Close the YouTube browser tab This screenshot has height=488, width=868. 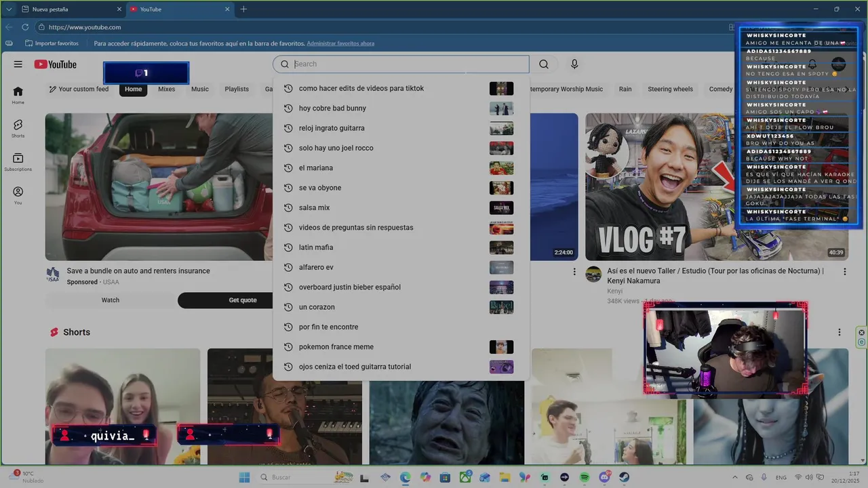pyautogui.click(x=226, y=9)
